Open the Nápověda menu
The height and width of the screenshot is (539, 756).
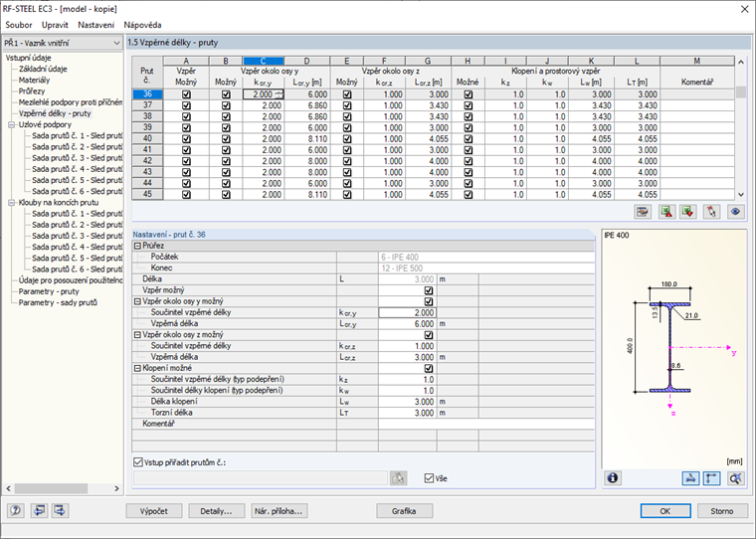click(x=142, y=25)
